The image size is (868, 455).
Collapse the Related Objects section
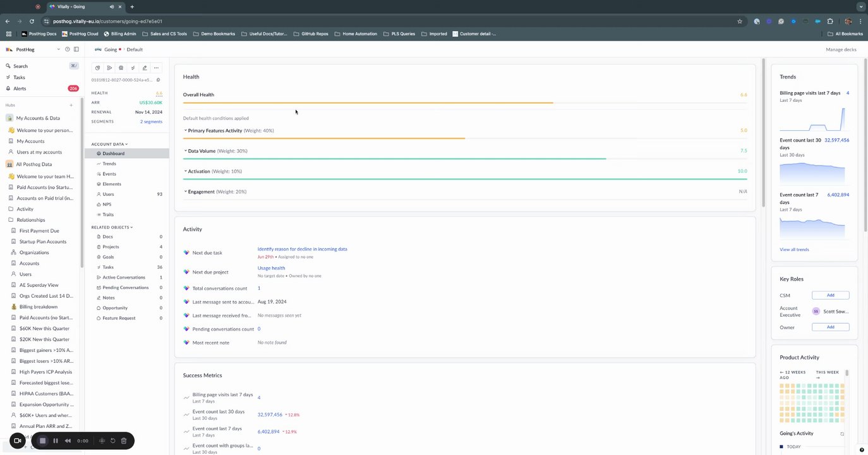tap(112, 227)
